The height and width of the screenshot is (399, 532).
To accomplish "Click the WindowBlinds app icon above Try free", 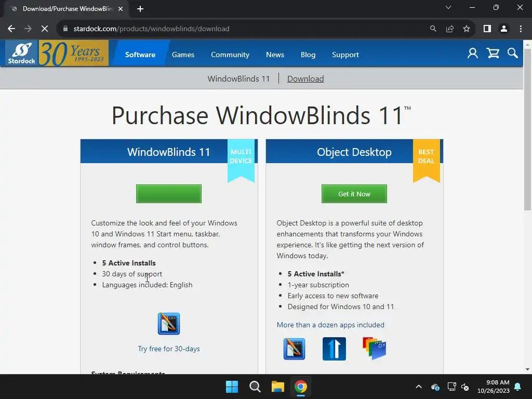I will pos(169,324).
